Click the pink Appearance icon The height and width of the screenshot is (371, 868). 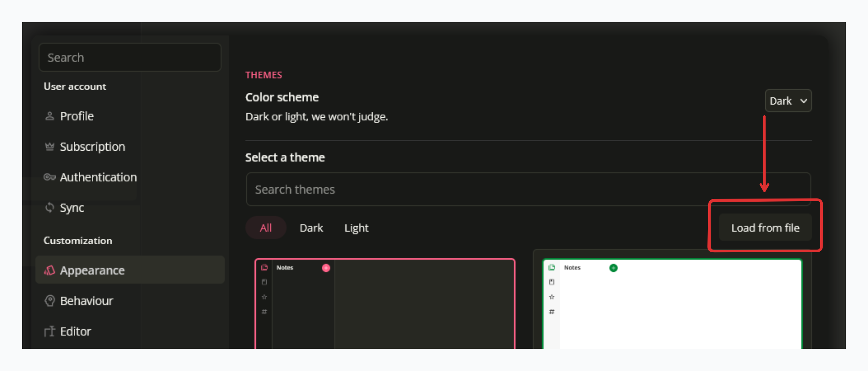tap(50, 270)
